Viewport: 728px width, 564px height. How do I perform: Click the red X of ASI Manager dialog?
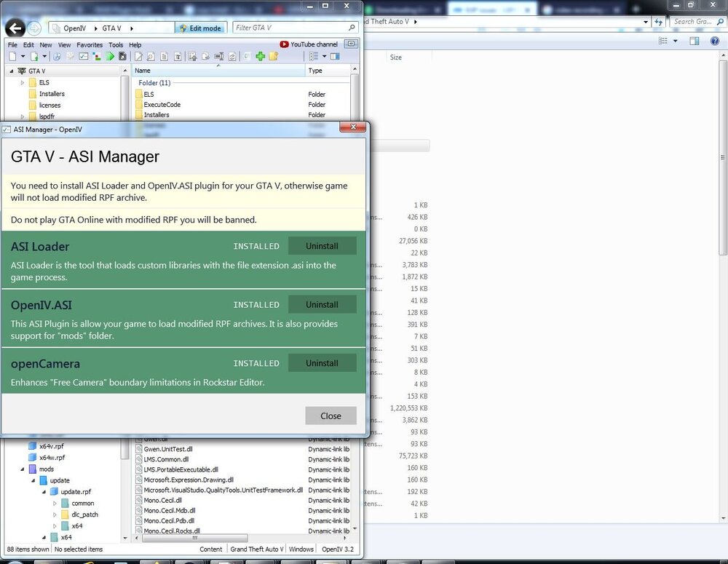(x=353, y=127)
